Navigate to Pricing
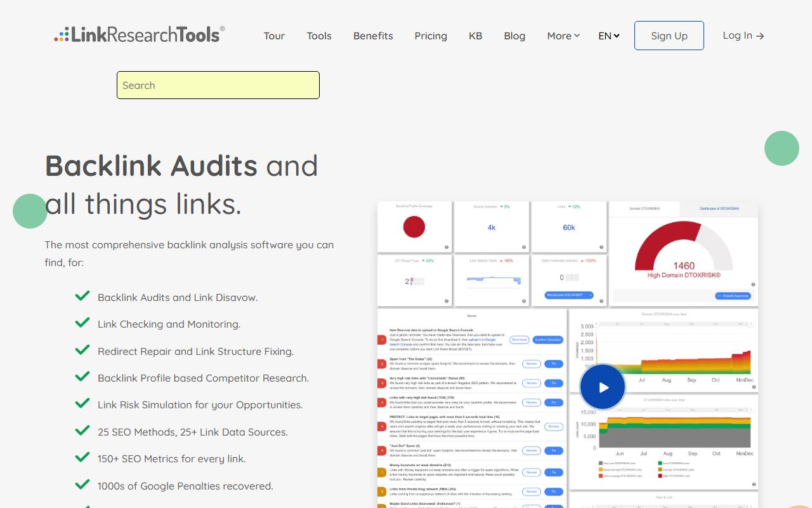 (x=431, y=36)
